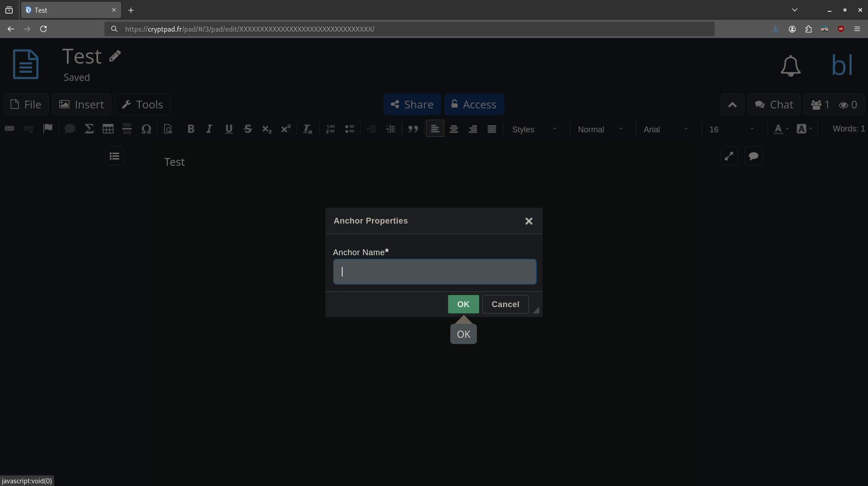The width and height of the screenshot is (868, 486).
Task: Open the font size 16 dropdown
Action: (731, 129)
